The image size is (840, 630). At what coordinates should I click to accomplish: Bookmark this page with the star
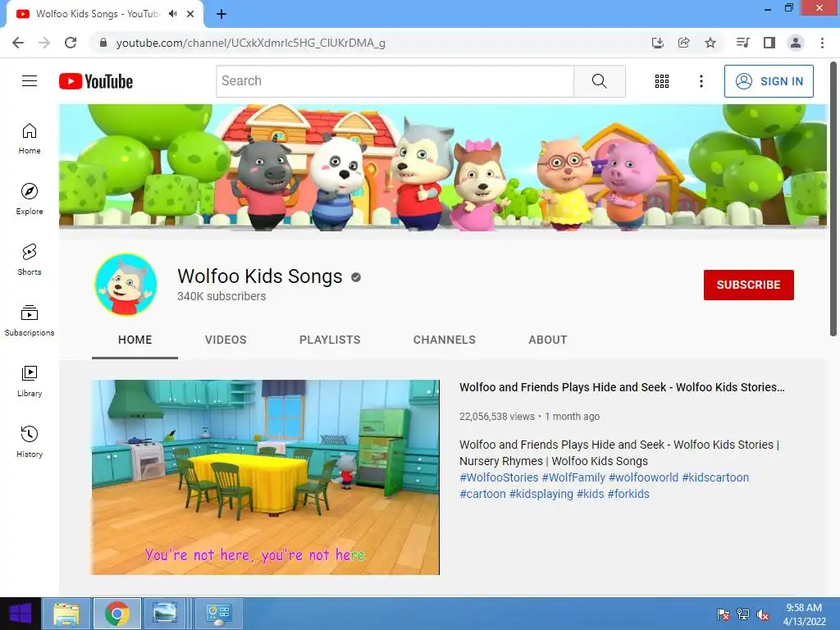tap(710, 43)
